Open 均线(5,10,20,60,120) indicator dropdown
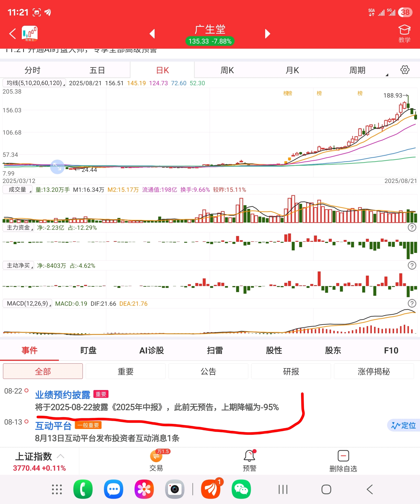Screen dimensions: 420x504 [x=34, y=83]
